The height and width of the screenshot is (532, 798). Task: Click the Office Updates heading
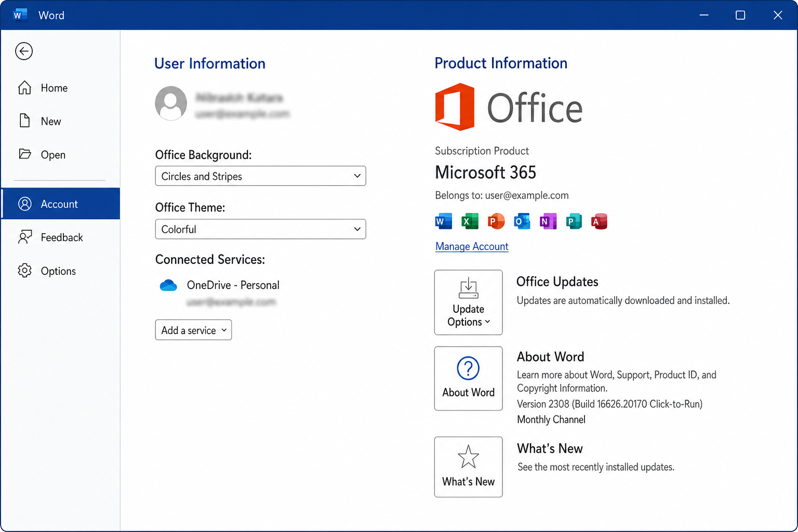pyautogui.click(x=557, y=282)
